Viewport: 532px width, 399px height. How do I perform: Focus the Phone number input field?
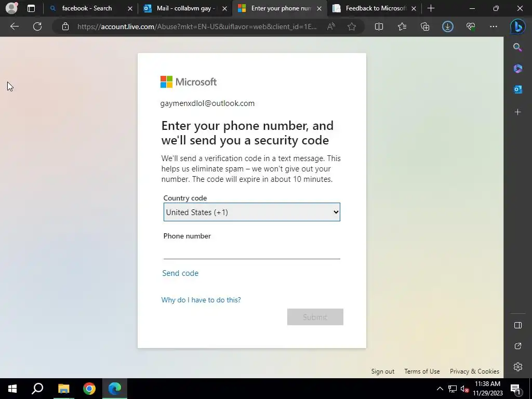(252, 251)
